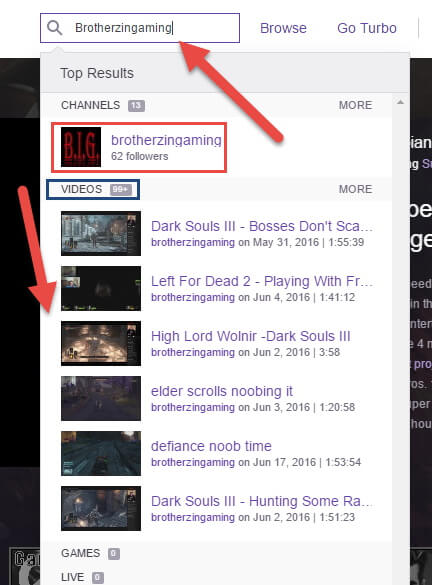Click the Top Results heading

(97, 73)
